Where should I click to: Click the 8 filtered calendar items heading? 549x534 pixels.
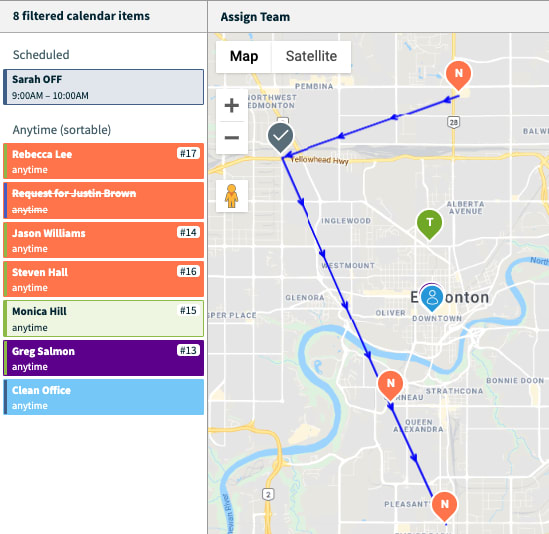coord(81,16)
